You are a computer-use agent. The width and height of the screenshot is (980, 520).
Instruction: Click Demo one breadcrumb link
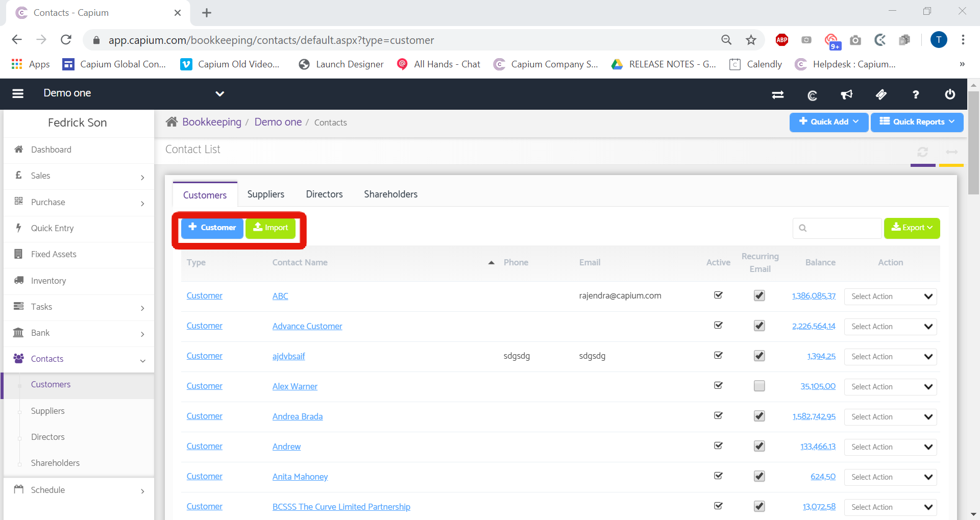tap(278, 122)
